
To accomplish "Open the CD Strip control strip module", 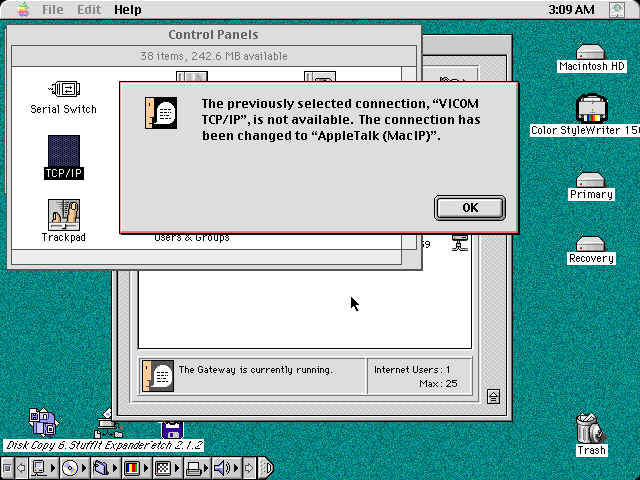I will click(74, 468).
